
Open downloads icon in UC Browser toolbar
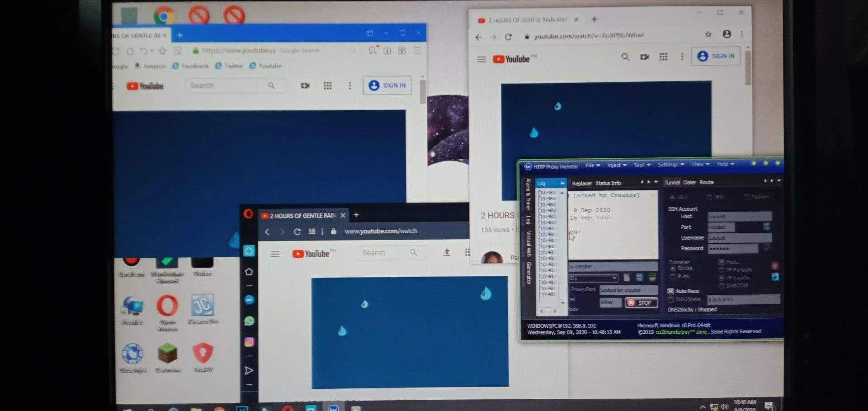(387, 50)
